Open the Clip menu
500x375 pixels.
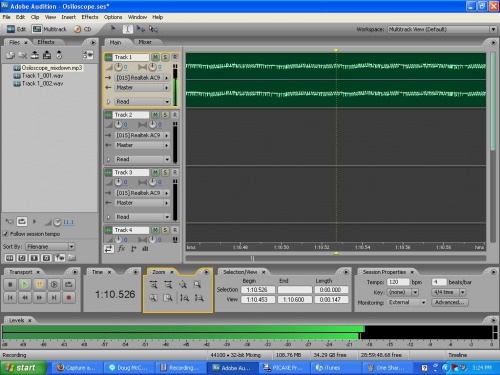(x=35, y=17)
